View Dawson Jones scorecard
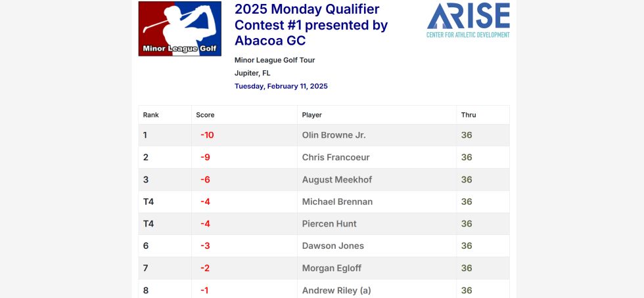The height and width of the screenshot is (298, 644). coord(333,246)
